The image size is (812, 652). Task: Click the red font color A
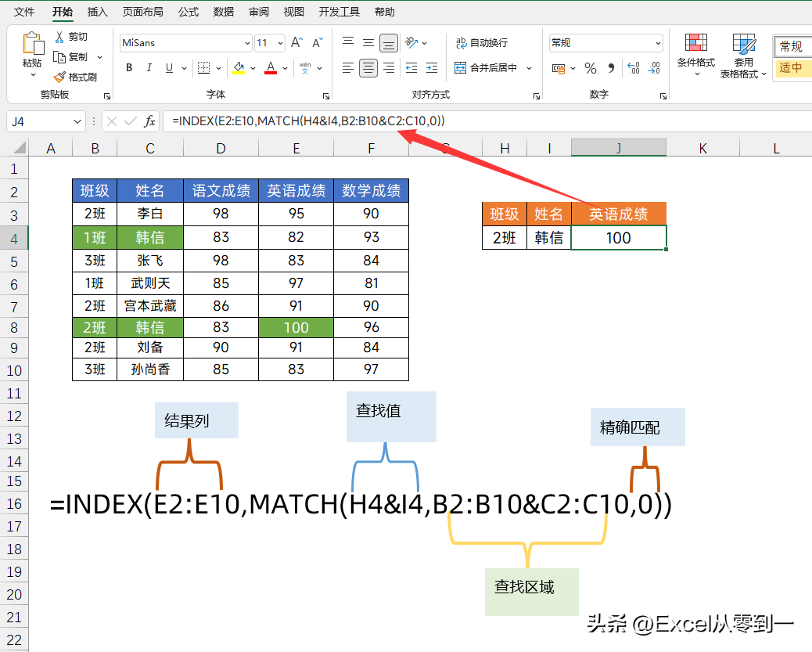tap(271, 67)
